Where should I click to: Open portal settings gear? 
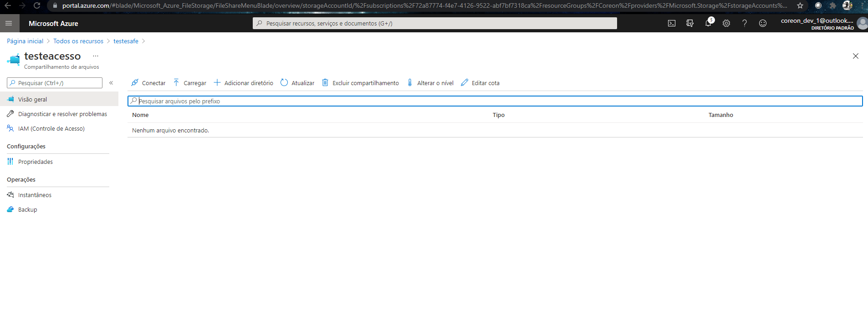click(726, 23)
